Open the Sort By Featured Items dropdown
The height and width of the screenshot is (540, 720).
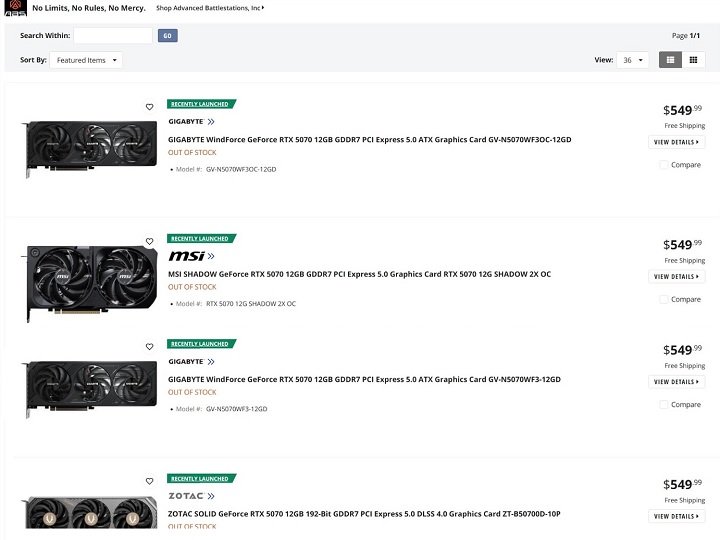pyautogui.click(x=86, y=60)
